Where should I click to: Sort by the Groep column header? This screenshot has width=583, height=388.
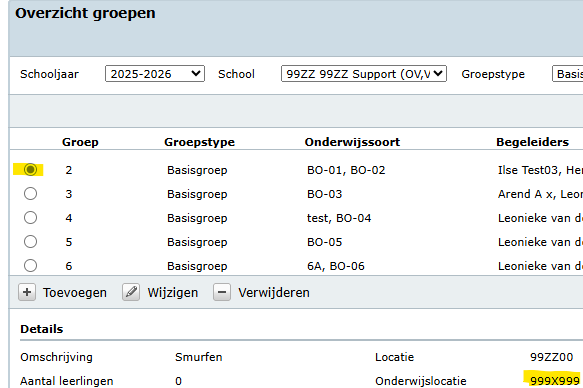click(x=80, y=142)
